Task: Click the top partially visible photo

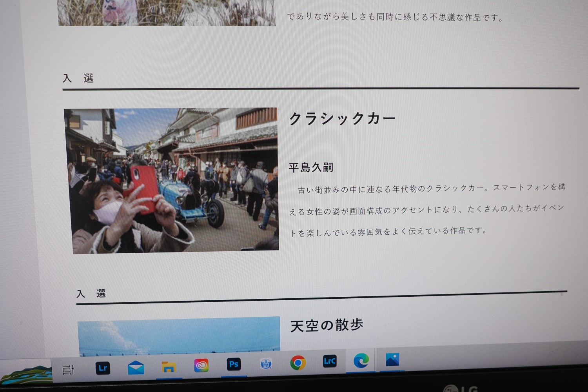Action: 167,12
